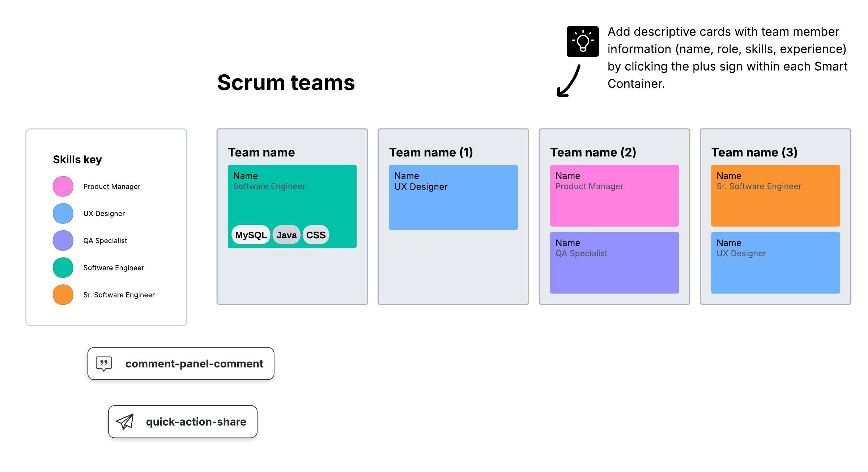Click the curved arrow pointing to teams

569,82
